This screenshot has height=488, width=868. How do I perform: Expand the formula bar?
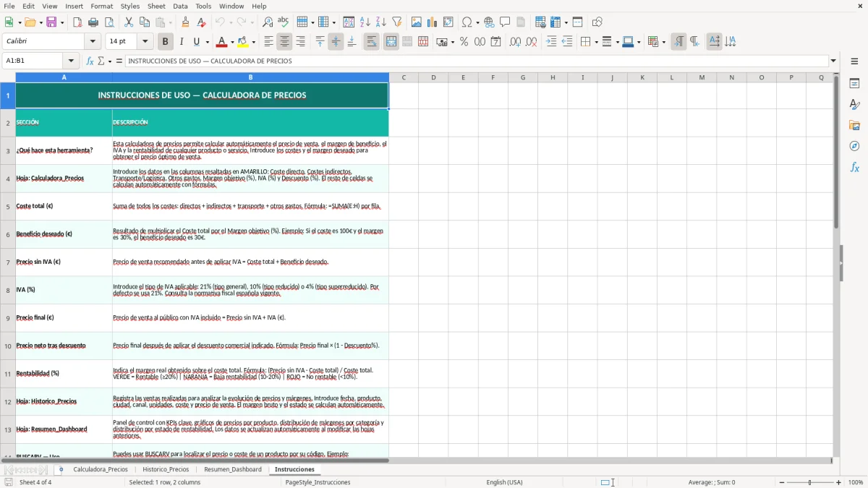point(833,61)
